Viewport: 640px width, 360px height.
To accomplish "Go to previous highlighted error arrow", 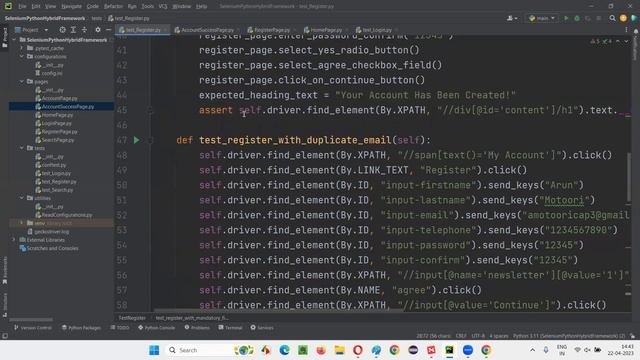I will click(x=618, y=41).
